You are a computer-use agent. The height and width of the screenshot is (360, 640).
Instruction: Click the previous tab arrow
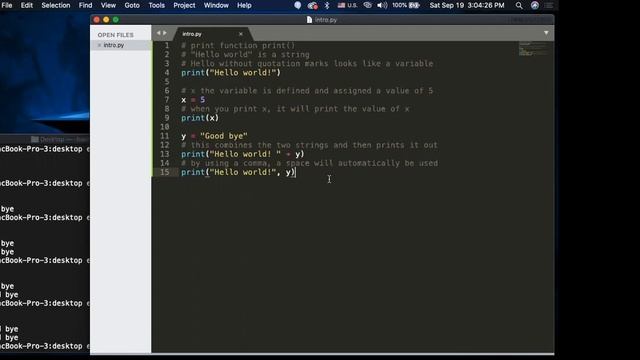pyautogui.click(x=158, y=33)
